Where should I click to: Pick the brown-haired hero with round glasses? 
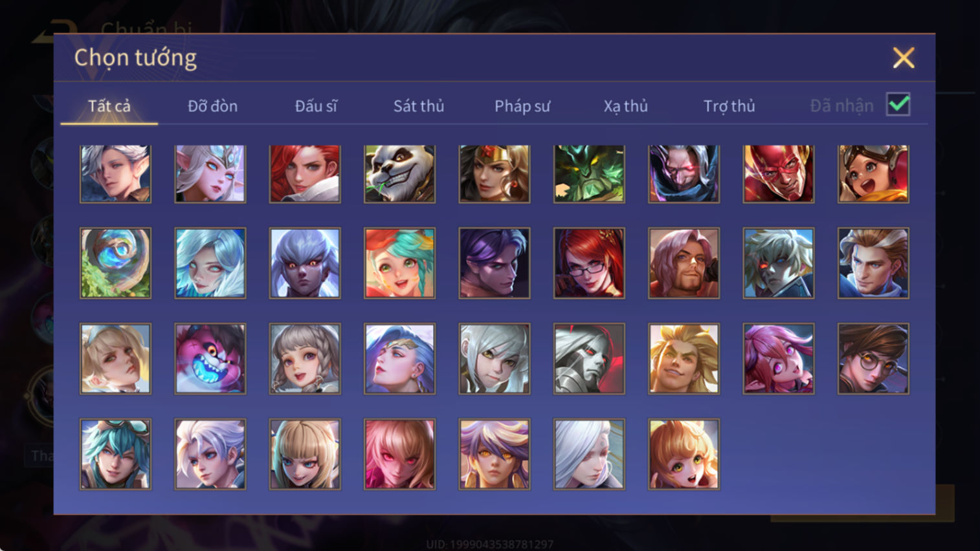(x=873, y=359)
